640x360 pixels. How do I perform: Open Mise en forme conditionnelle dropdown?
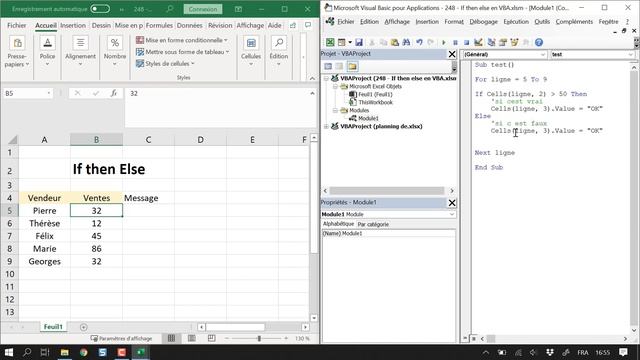[x=182, y=40]
